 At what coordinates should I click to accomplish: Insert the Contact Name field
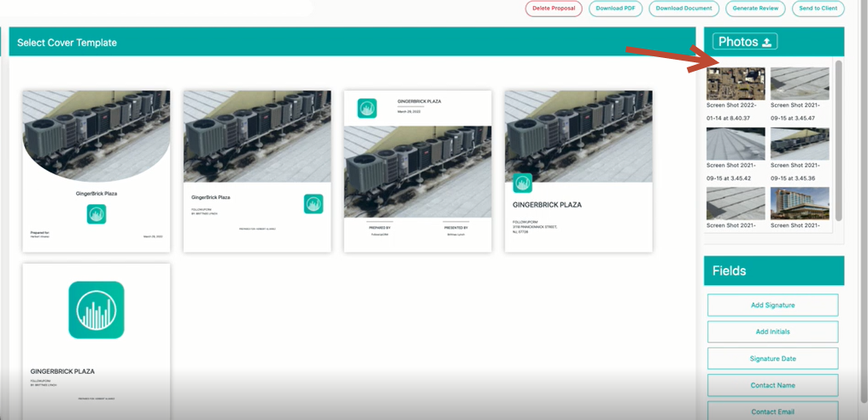click(x=773, y=385)
